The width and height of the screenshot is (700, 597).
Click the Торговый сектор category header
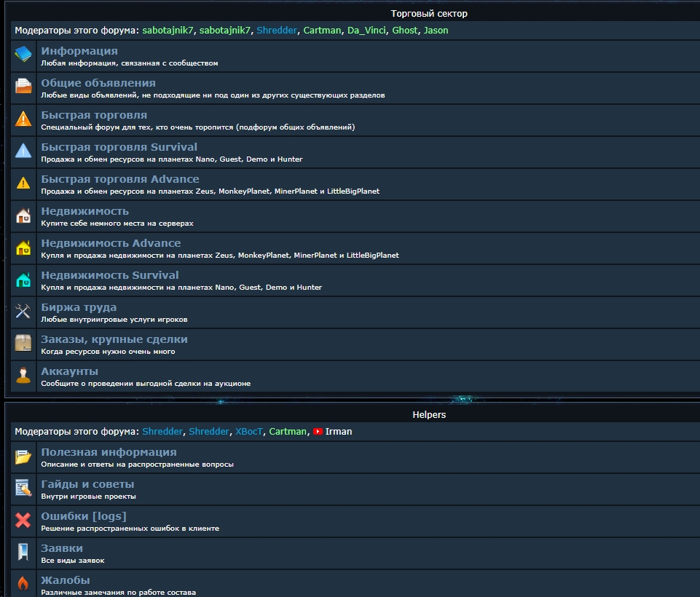coord(429,13)
